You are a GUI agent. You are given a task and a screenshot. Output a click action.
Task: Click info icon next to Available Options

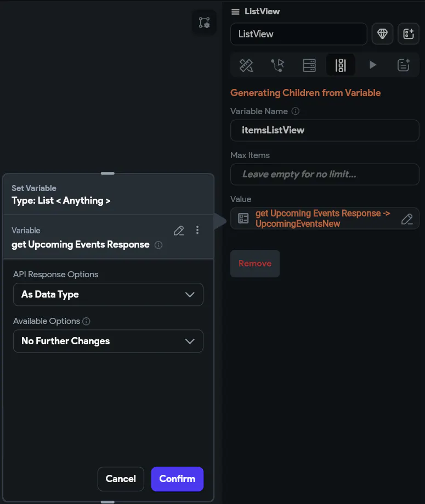[x=86, y=321]
